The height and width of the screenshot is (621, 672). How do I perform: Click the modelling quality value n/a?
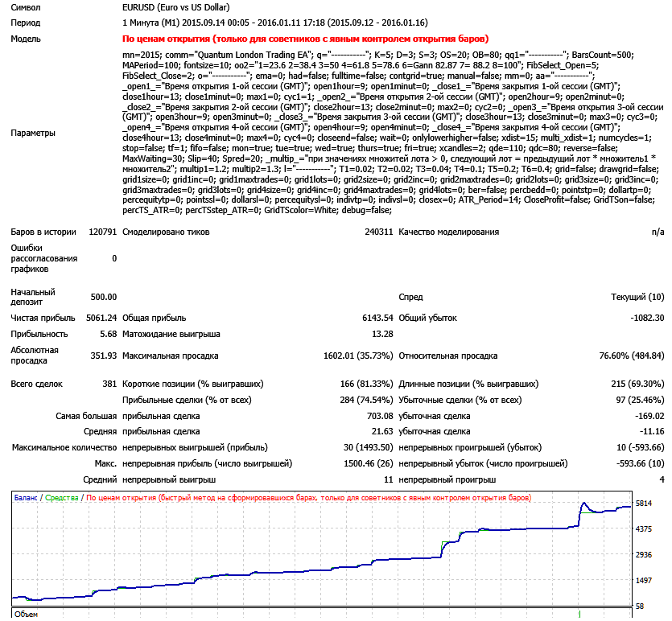point(658,232)
